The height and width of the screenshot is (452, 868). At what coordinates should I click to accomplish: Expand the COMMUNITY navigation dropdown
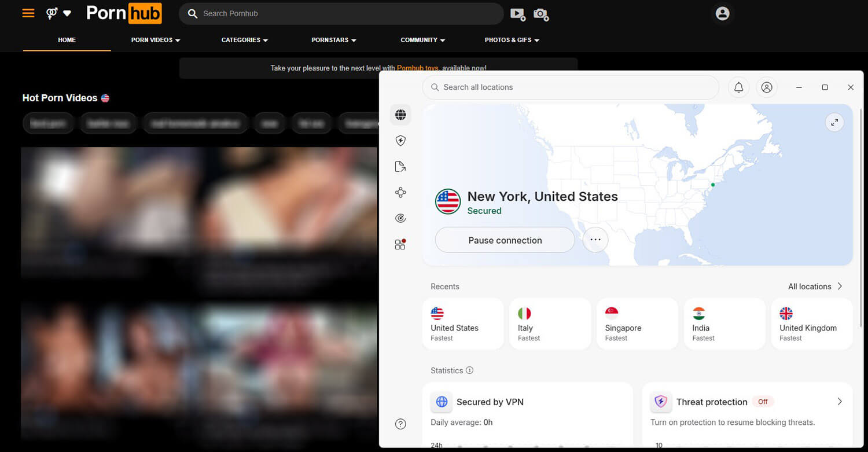[422, 40]
